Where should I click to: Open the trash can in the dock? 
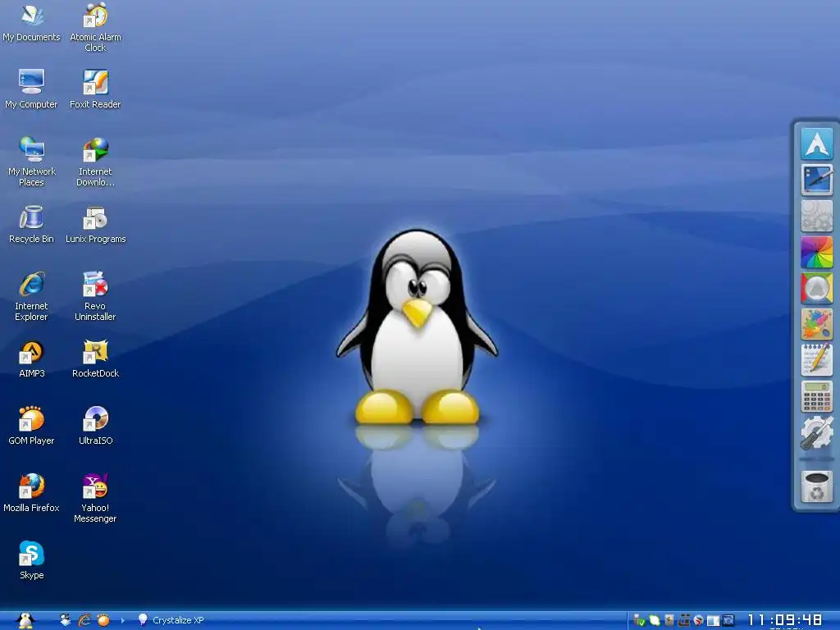coord(816,486)
